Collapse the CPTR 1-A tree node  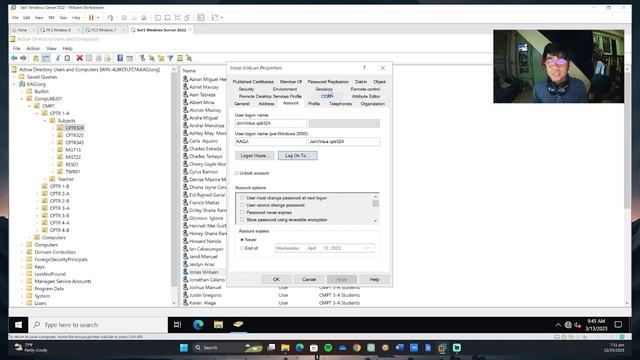pyautogui.click(x=37, y=113)
